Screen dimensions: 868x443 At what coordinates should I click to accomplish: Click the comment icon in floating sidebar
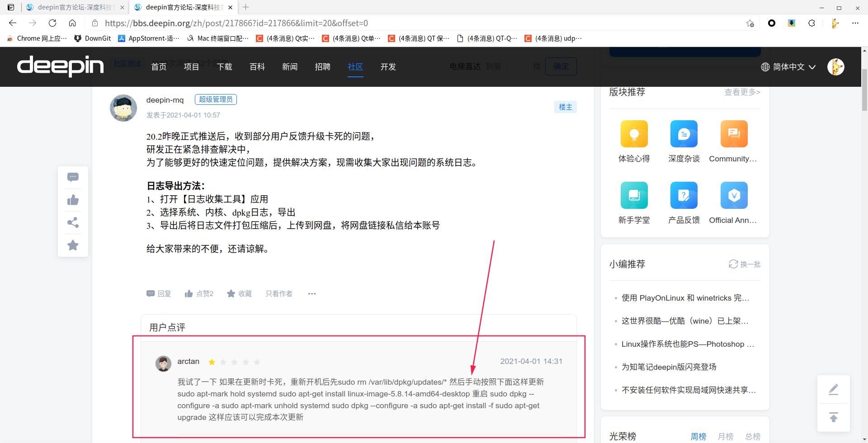pos(73,177)
